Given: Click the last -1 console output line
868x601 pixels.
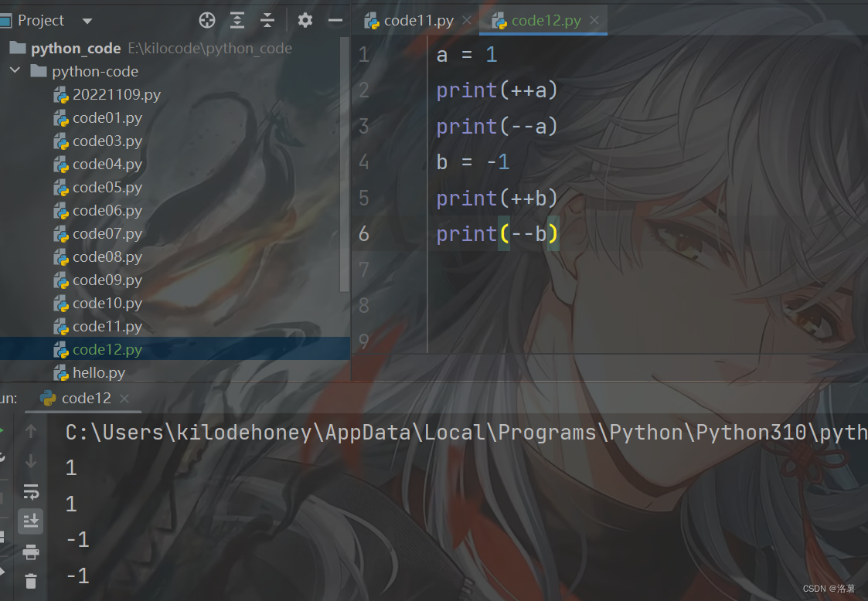Looking at the screenshot, I should (x=77, y=576).
